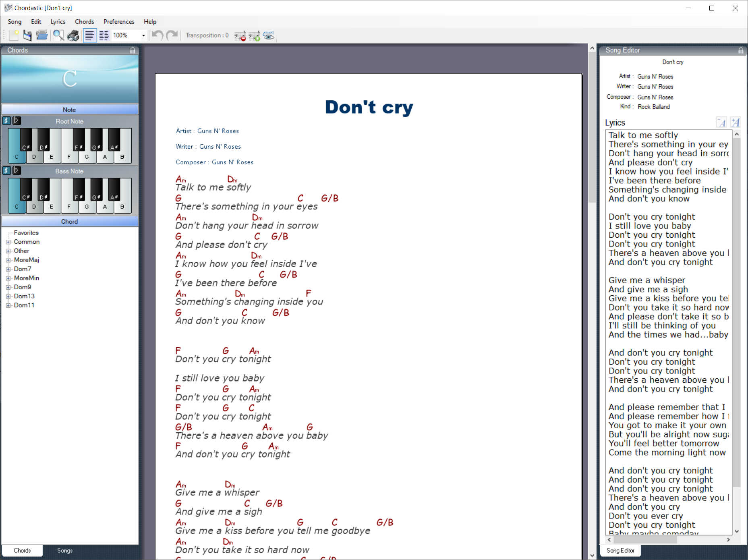Expand the Other chord group
The image size is (748, 560).
coord(8,251)
